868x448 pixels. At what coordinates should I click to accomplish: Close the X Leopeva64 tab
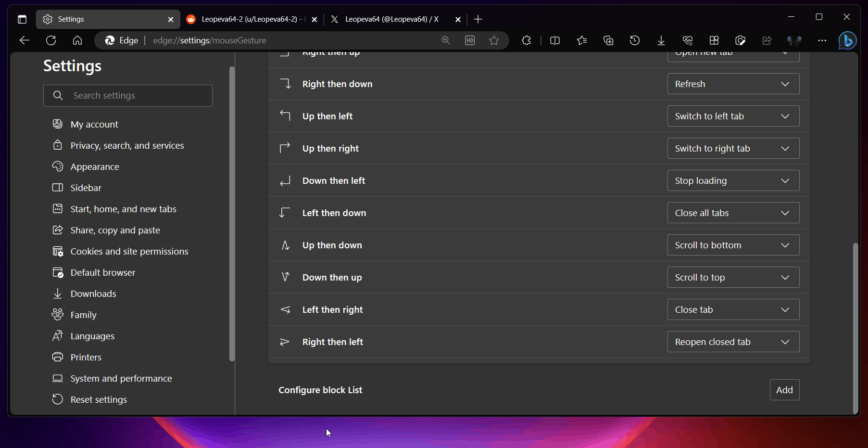point(458,19)
